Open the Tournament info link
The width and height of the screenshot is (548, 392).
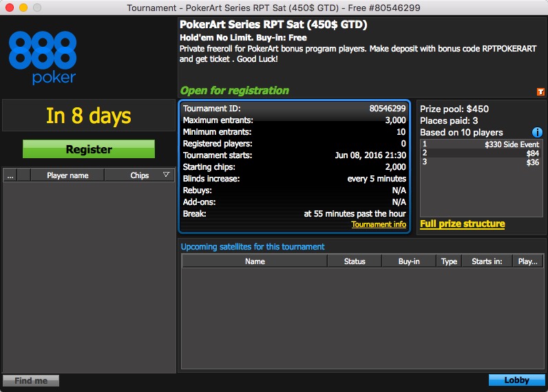(379, 224)
